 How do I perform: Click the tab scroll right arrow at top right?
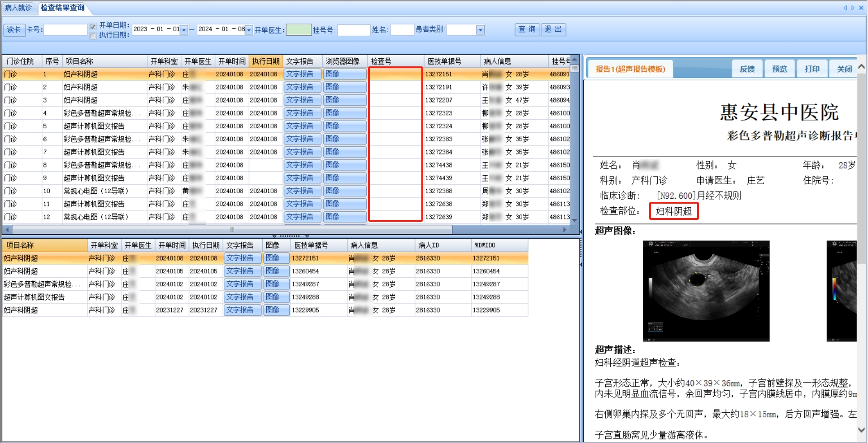853,8
